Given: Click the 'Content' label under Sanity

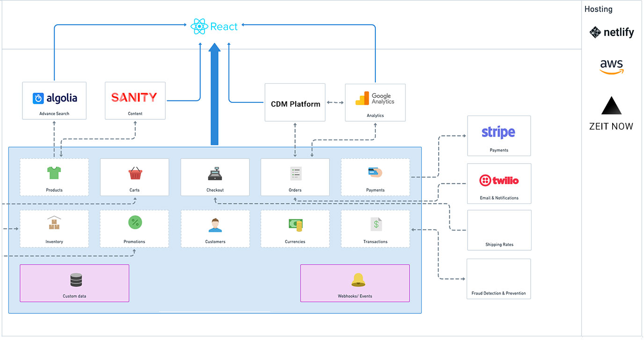Looking at the screenshot, I should click(x=135, y=114).
